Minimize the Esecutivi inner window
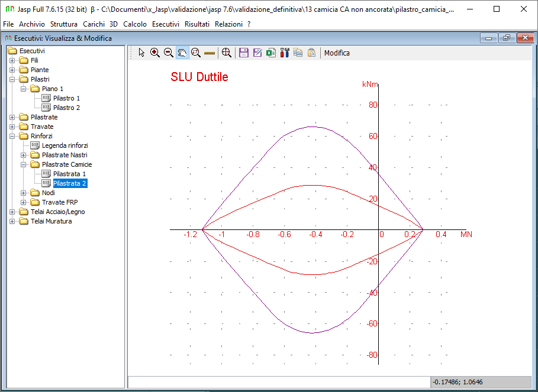Image resolution: width=538 pixels, height=392 pixels. coord(489,38)
